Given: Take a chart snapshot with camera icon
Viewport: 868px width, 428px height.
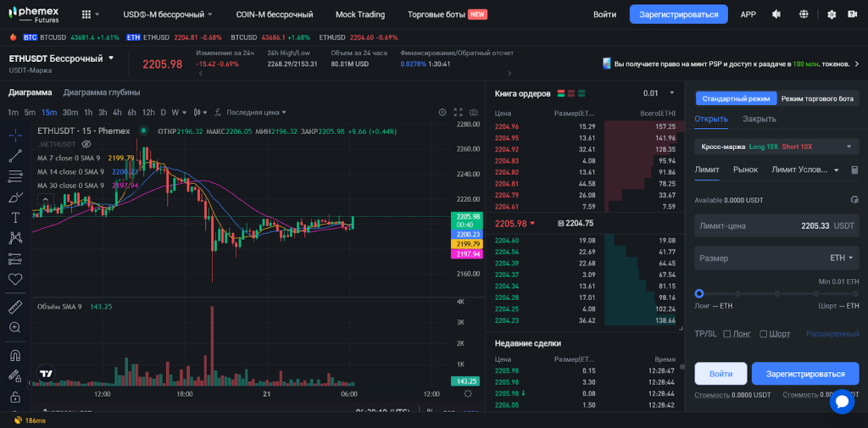Looking at the screenshot, I should (x=474, y=113).
